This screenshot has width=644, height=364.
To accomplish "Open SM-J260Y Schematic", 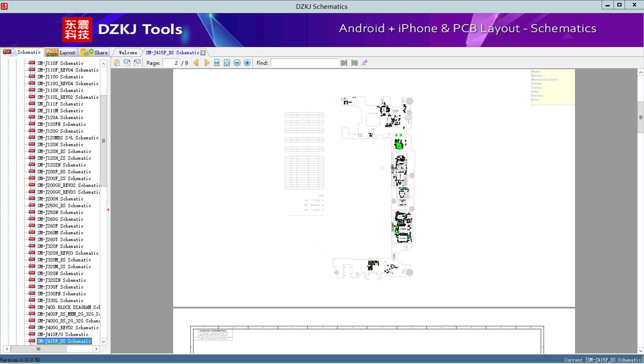I will pyautogui.click(x=60, y=239).
